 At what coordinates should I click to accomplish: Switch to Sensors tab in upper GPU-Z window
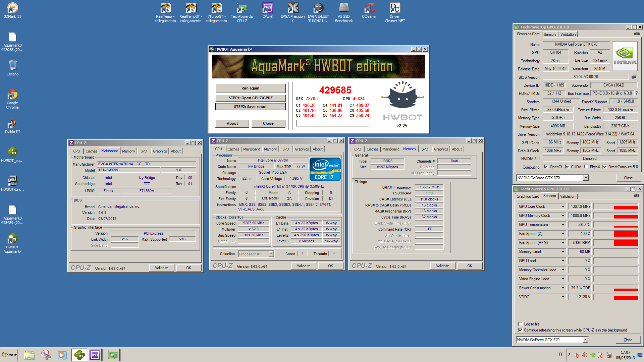click(550, 35)
